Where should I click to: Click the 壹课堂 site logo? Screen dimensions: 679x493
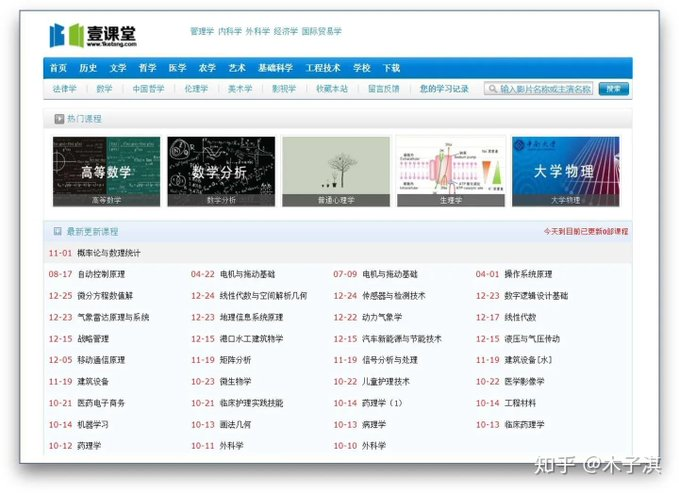93,36
